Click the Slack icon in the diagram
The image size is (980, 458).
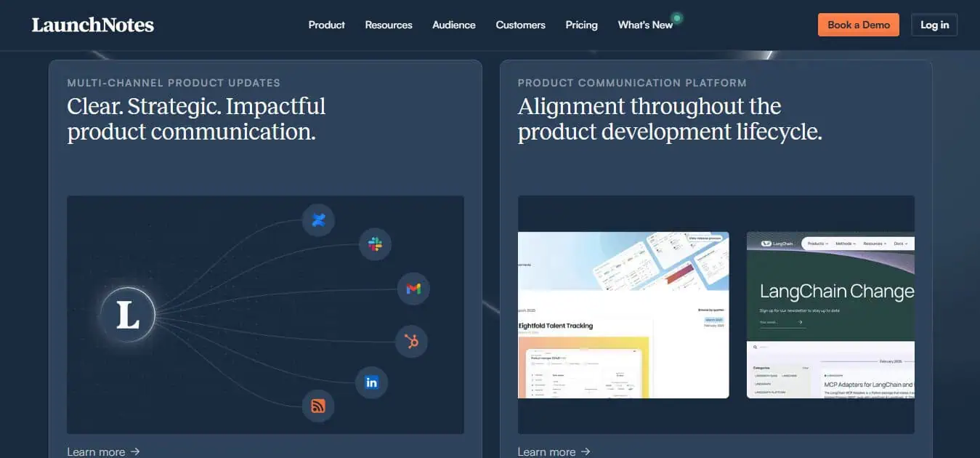[375, 244]
